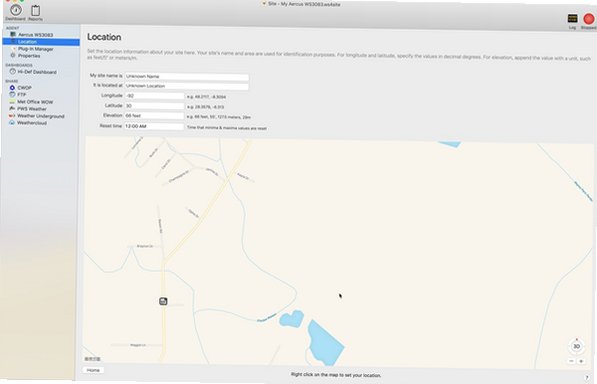Select the Aercus WS3083 agent icon
The height and width of the screenshot is (384, 597).
pos(13,34)
